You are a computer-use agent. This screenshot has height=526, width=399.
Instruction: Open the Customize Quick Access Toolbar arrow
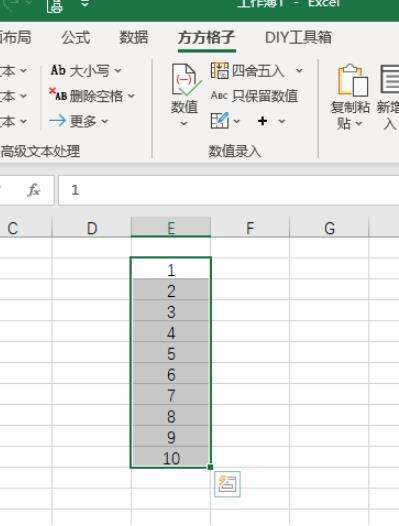point(85,4)
